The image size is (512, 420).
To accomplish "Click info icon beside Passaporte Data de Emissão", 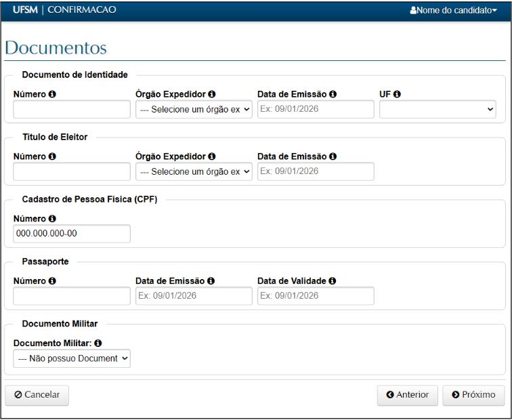I will [x=211, y=280].
